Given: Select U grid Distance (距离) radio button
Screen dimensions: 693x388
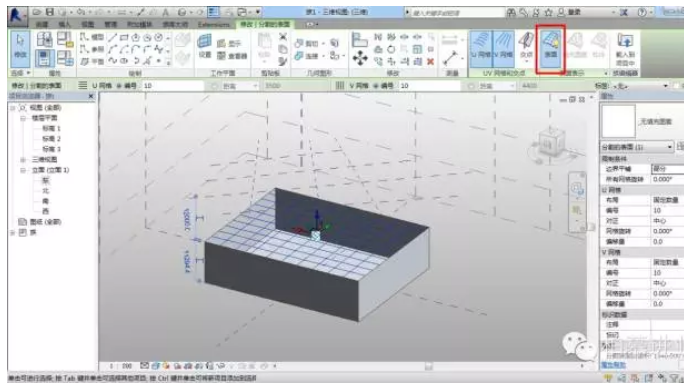Looking at the screenshot, I should coord(214,86).
